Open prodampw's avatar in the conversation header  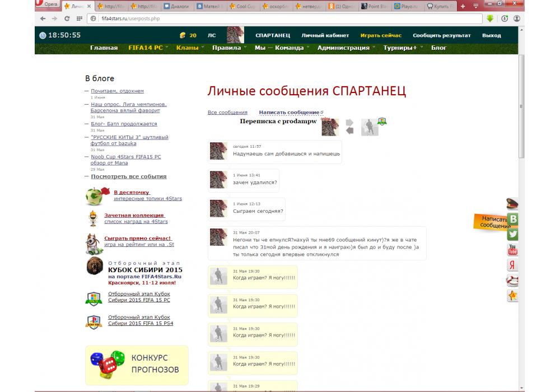coord(370,128)
